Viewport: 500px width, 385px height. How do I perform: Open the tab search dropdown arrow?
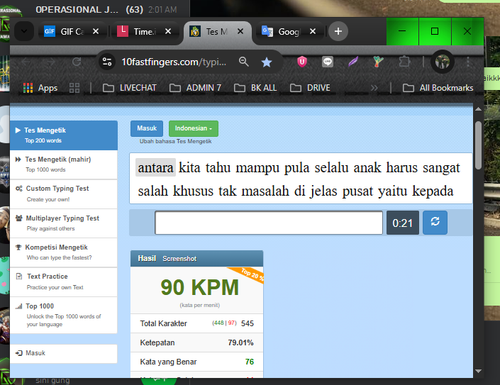[x=24, y=31]
